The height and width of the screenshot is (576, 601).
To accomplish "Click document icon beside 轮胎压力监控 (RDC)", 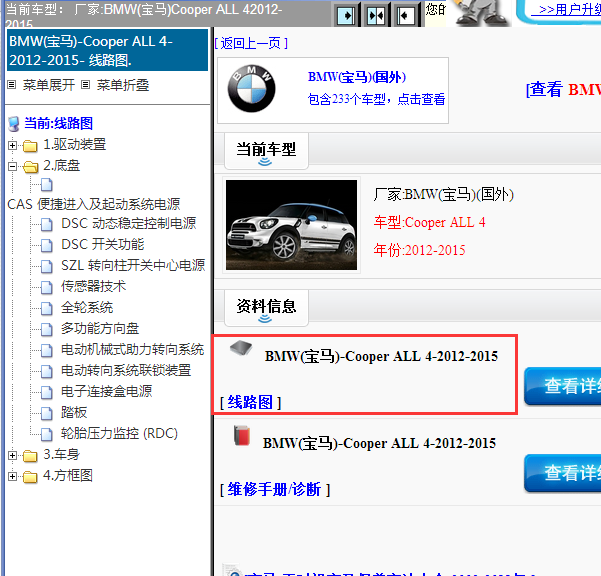I will [x=47, y=435].
